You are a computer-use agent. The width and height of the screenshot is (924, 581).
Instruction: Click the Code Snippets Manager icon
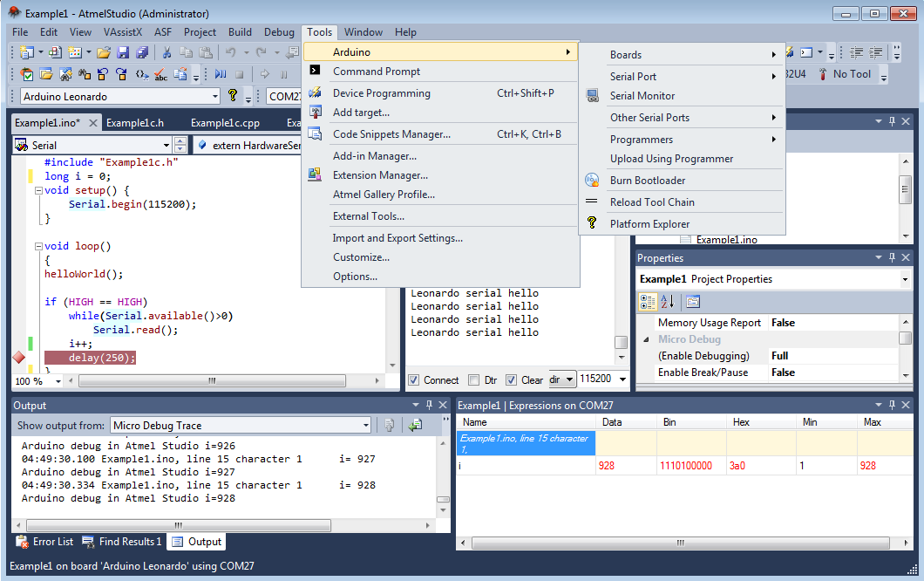316,133
